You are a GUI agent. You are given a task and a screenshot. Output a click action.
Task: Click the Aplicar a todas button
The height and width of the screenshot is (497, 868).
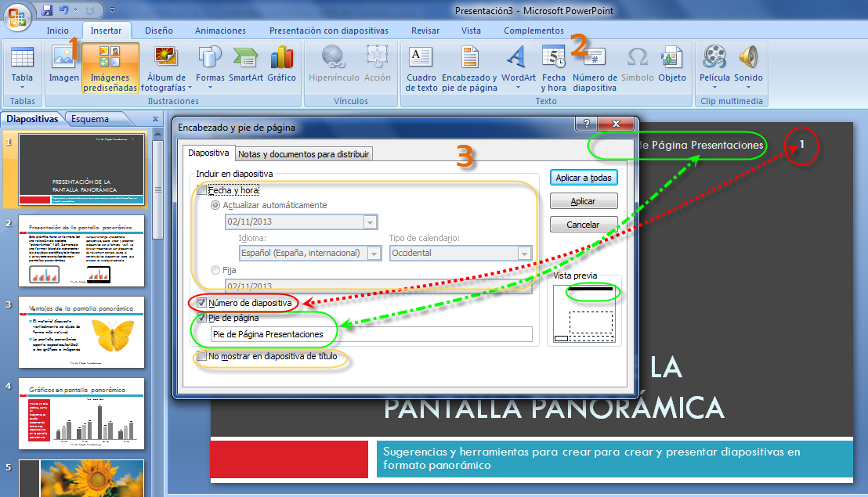pyautogui.click(x=584, y=178)
